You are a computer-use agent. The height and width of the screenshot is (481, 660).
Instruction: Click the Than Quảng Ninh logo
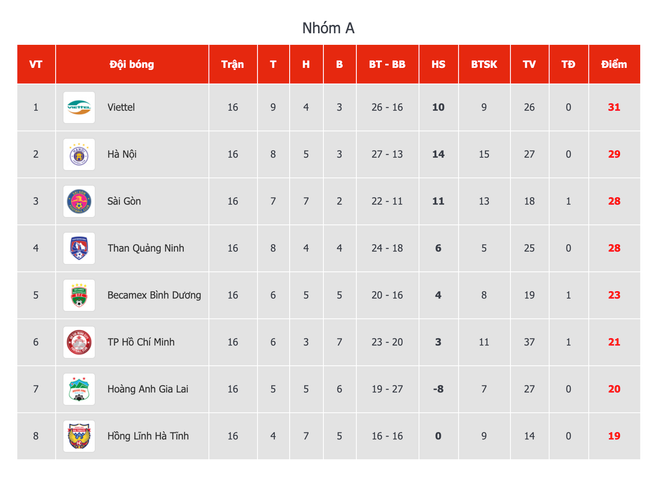click(x=79, y=248)
